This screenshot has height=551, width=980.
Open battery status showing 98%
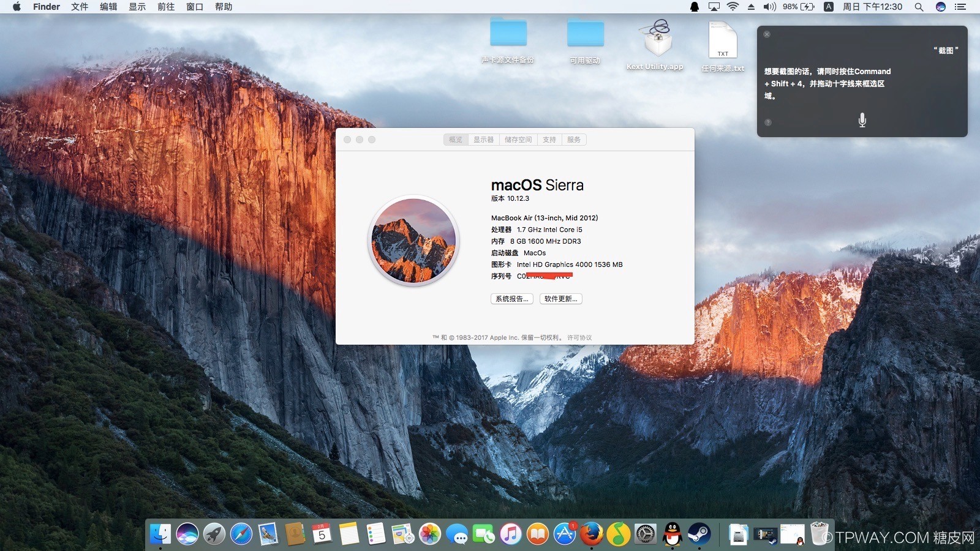(x=799, y=7)
